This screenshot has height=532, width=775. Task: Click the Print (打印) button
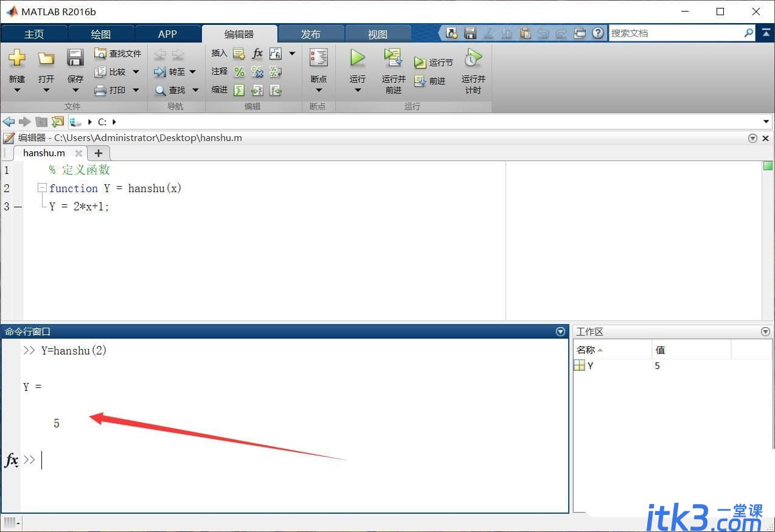point(110,90)
